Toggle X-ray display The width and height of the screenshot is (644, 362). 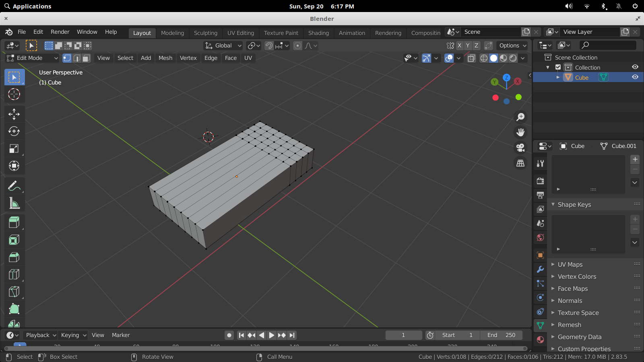pyautogui.click(x=471, y=58)
